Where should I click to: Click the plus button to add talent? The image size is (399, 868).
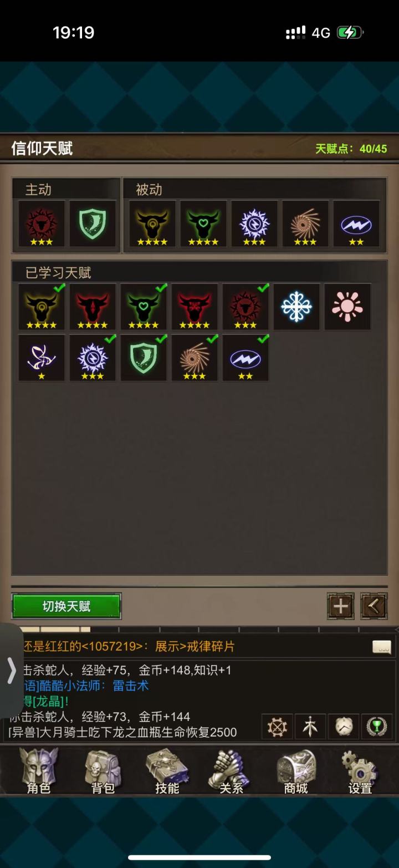click(x=341, y=606)
